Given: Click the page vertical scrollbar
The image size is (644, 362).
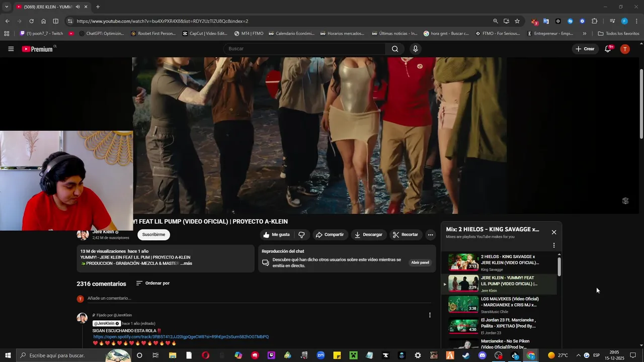Looking at the screenshot, I should click(x=641, y=104).
